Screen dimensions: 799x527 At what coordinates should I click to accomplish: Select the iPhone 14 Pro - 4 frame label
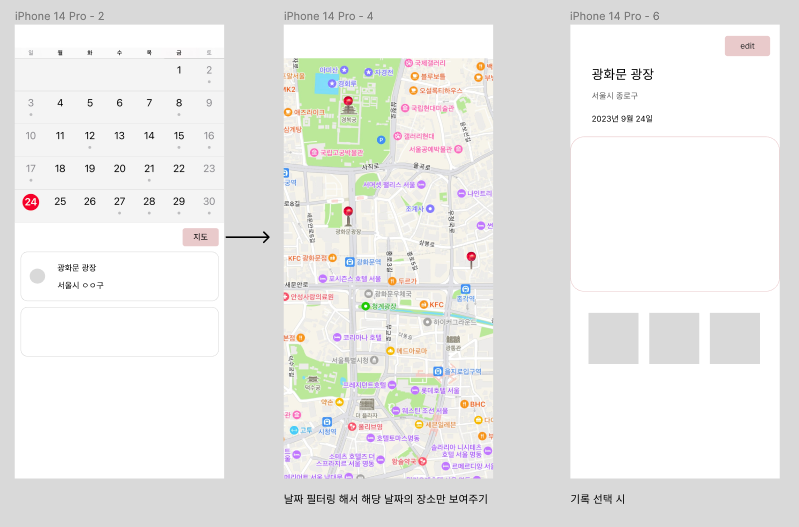(x=328, y=16)
